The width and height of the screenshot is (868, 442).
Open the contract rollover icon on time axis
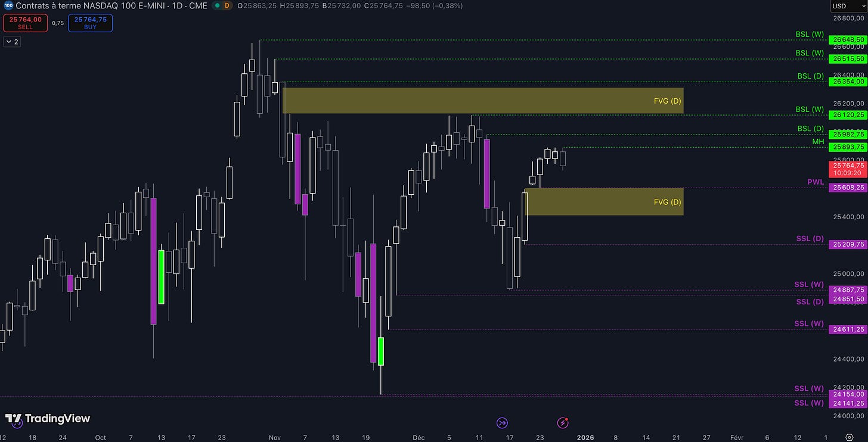(x=502, y=423)
